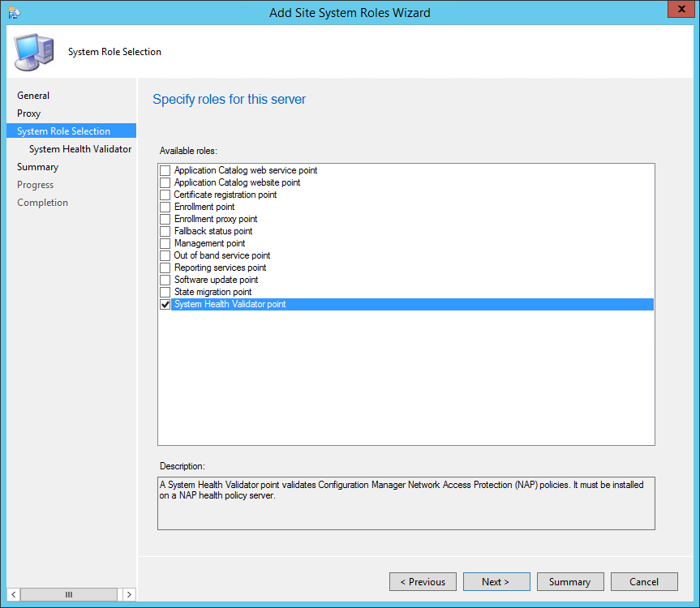Viewport: 700px width, 608px height.
Task: Check Software update point checkbox
Action: point(165,280)
